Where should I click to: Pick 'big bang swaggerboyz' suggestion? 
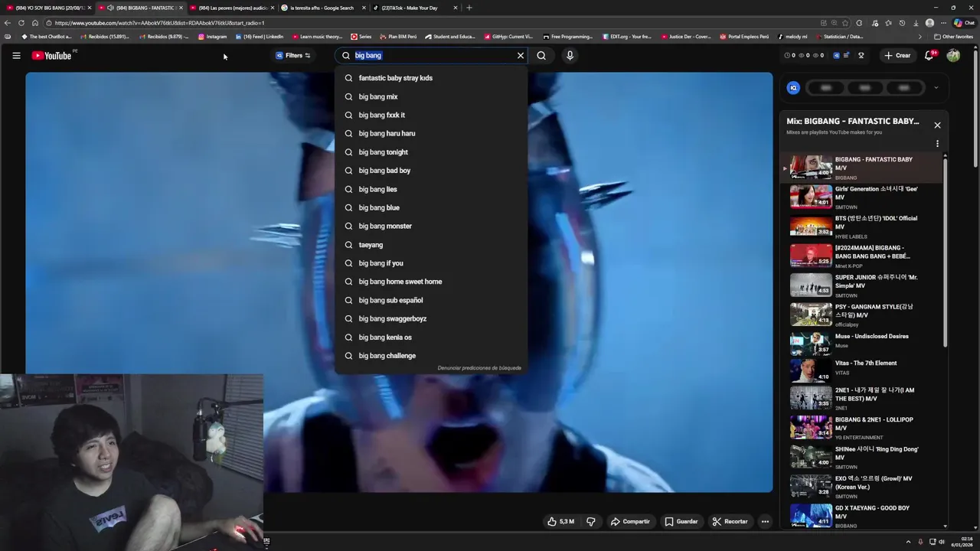[431, 318]
